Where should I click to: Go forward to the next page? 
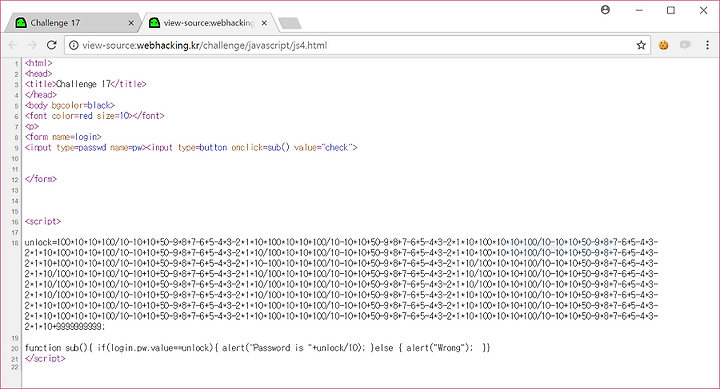click(32, 45)
